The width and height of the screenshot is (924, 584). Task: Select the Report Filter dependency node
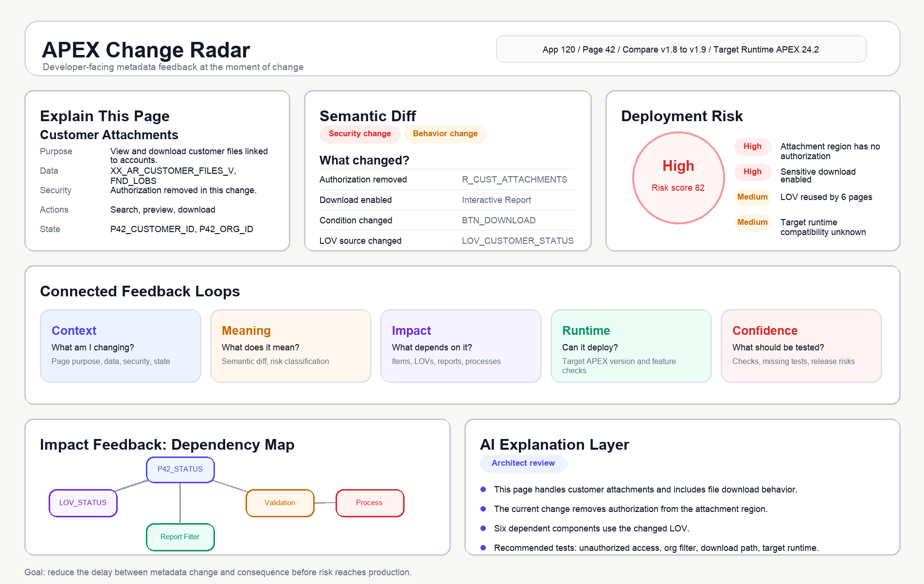click(x=180, y=537)
